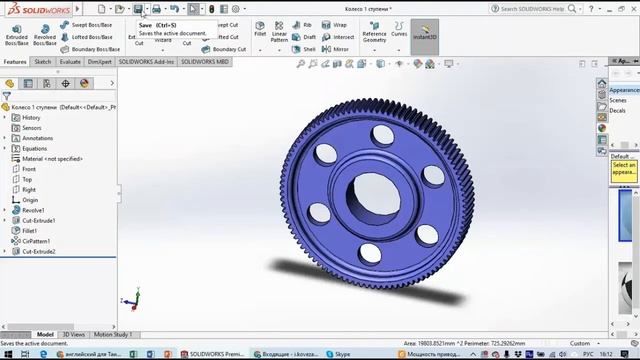Select the Lofted Boss/Base tool
640x360 pixels.
pyautogui.click(x=86, y=37)
